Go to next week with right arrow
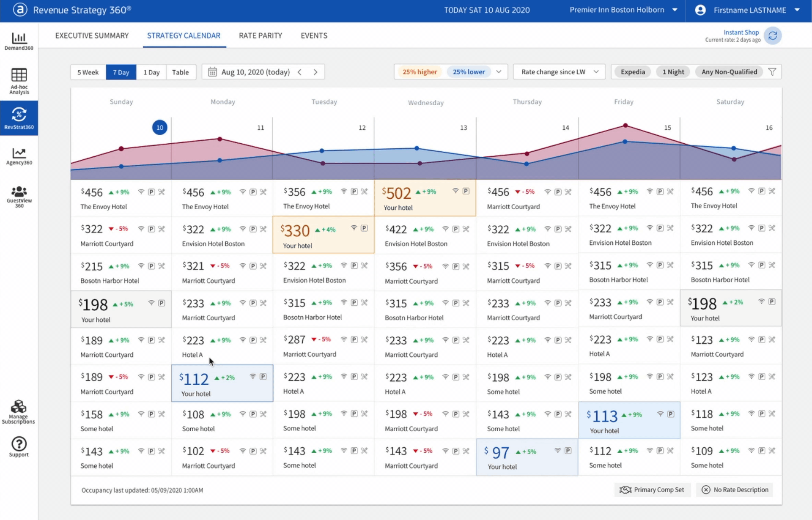 (315, 72)
